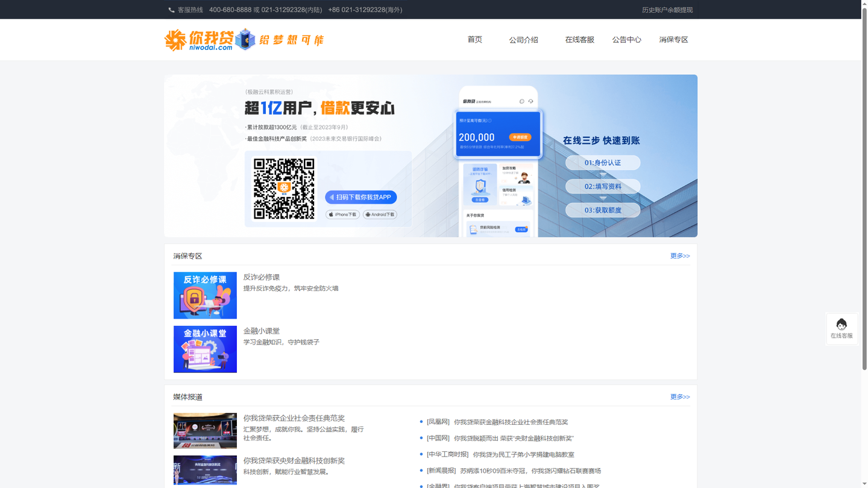The height and width of the screenshot is (488, 868).
Task: Open the 你我贷荣获企业社会责任典范奖 article title
Action: point(294,418)
